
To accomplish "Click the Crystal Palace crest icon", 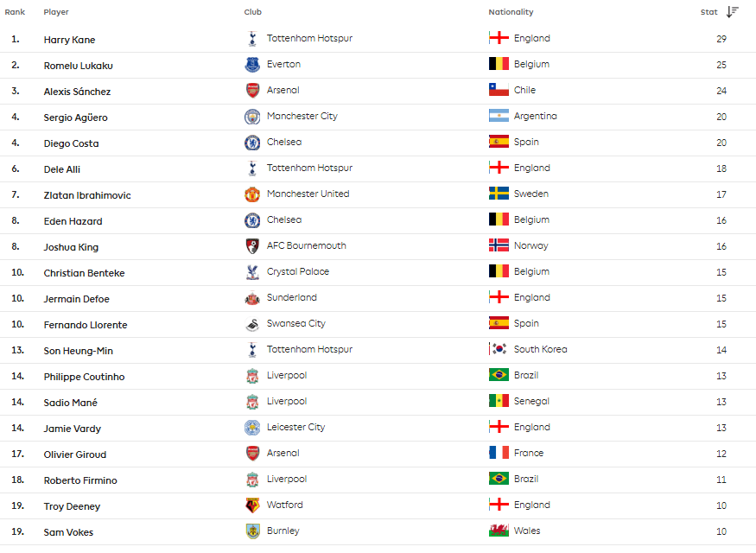I will (252, 272).
